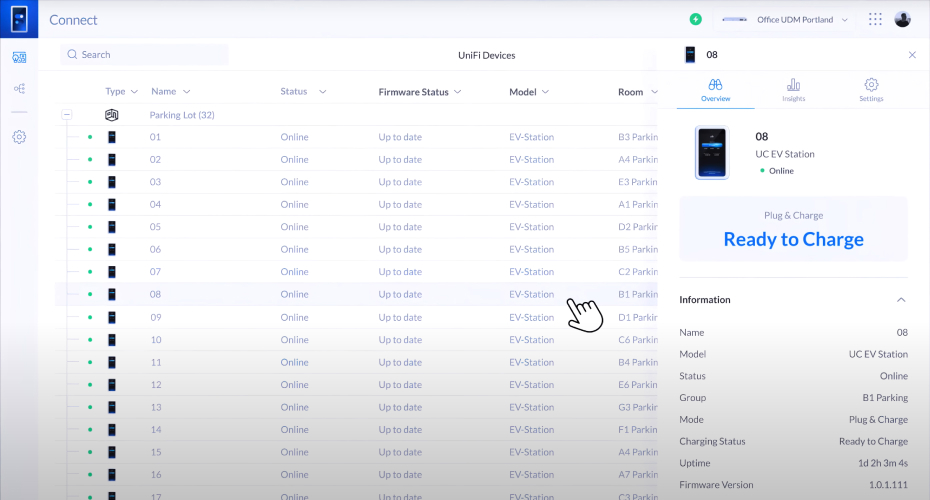Click Up to date in row 03

point(400,182)
